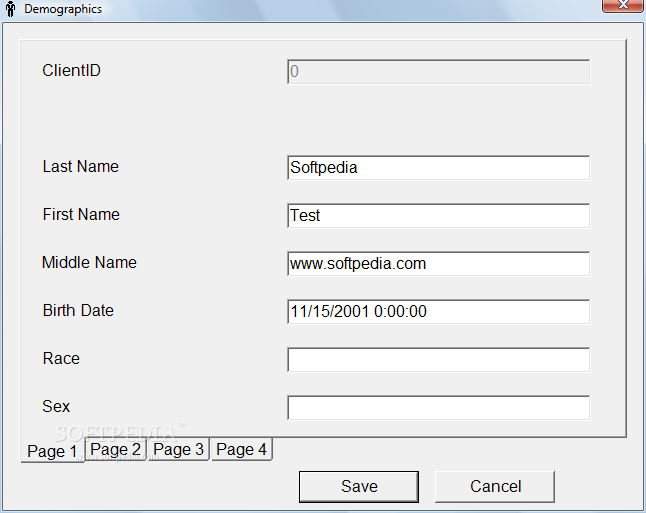Click the Sex label
This screenshot has width=646, height=513.
[56, 406]
